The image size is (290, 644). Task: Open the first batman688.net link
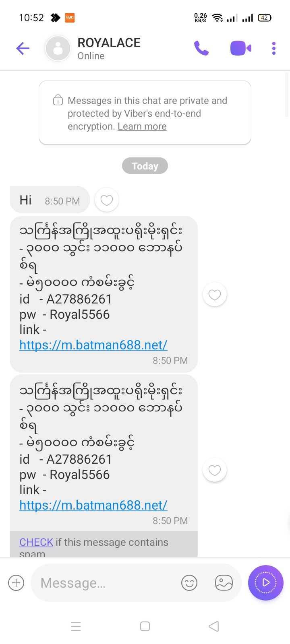(93, 345)
